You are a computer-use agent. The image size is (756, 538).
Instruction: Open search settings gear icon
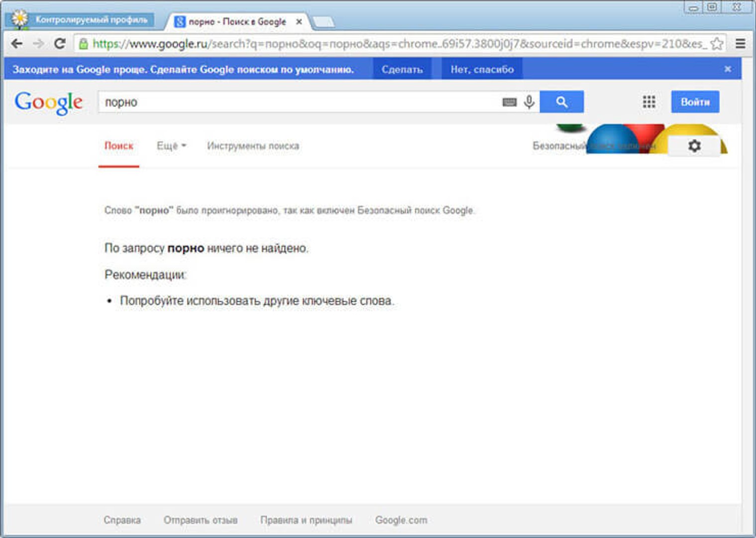point(694,145)
